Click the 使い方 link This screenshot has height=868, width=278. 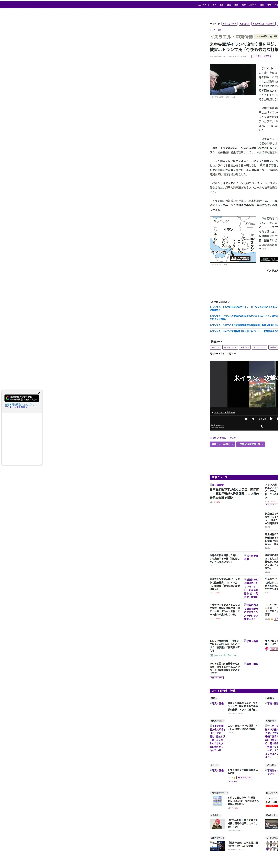tap(233, 438)
